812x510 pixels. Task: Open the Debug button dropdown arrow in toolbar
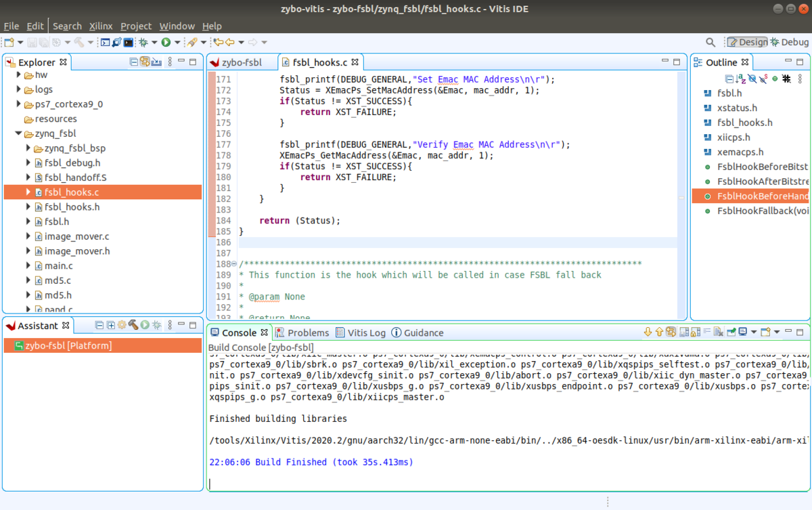[x=154, y=43]
